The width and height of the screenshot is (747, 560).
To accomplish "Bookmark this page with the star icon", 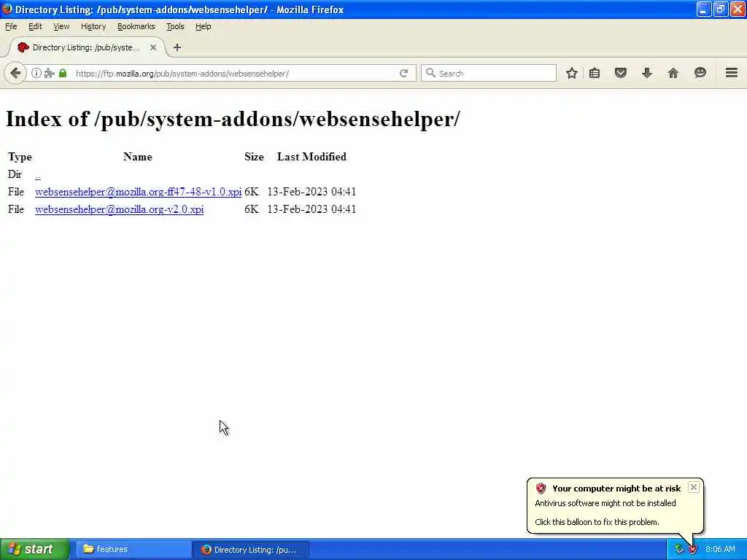I will 572,74.
